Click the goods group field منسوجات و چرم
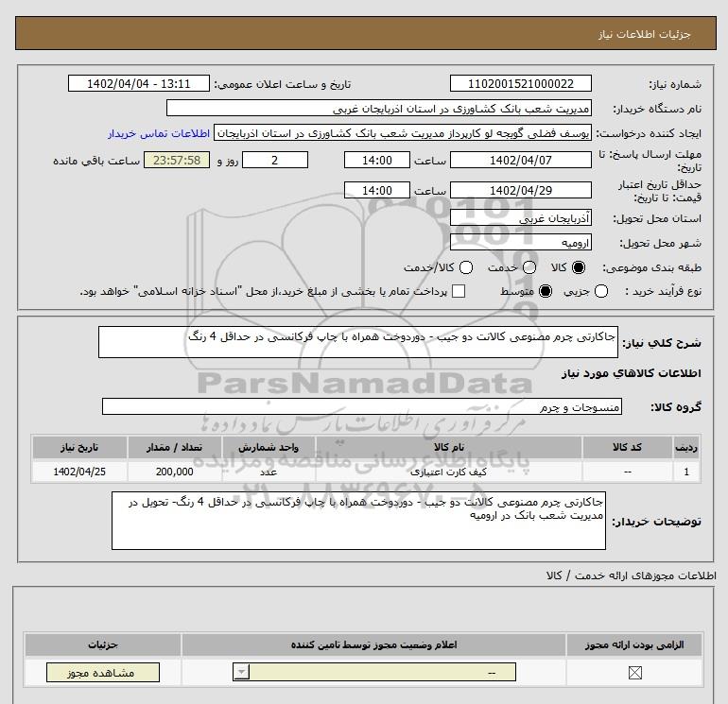Screen dimensions: 728x704 point(362,406)
